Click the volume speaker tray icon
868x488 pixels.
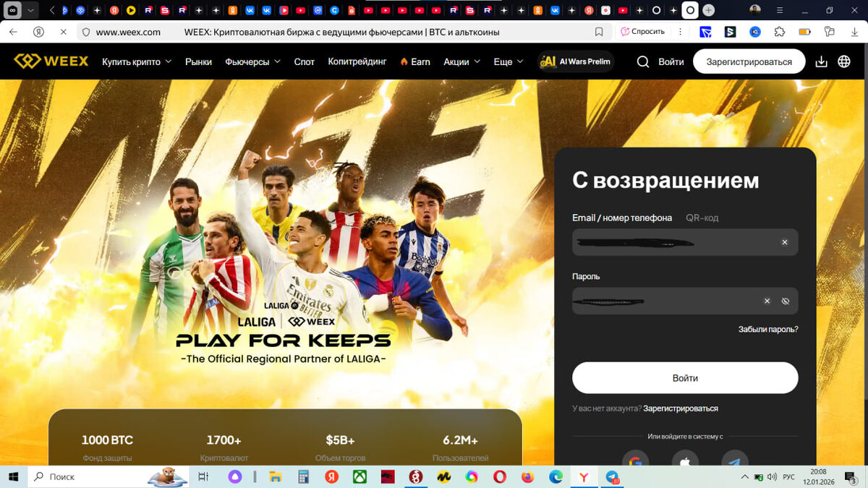(x=772, y=477)
